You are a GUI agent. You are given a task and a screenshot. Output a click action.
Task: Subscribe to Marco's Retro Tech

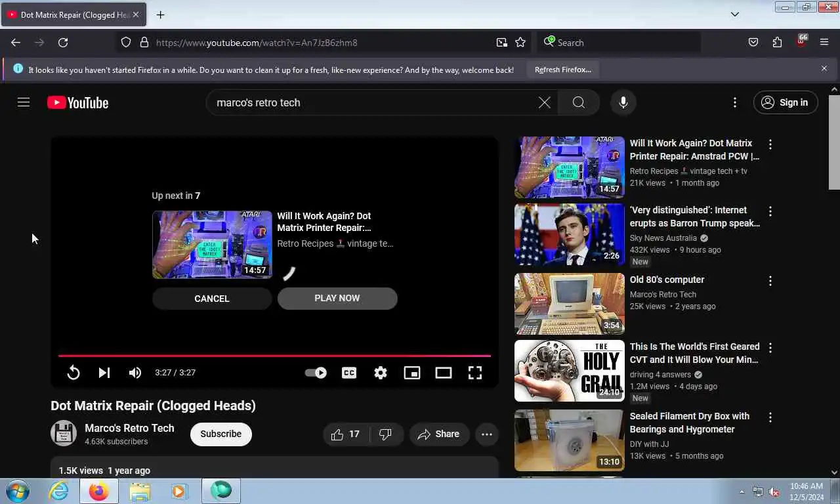coord(221,434)
